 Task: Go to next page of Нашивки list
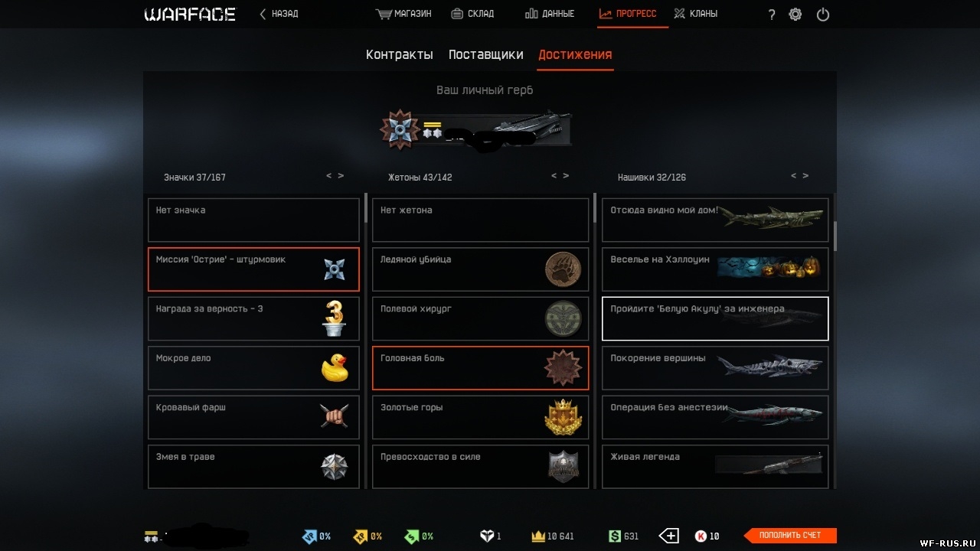pos(805,176)
